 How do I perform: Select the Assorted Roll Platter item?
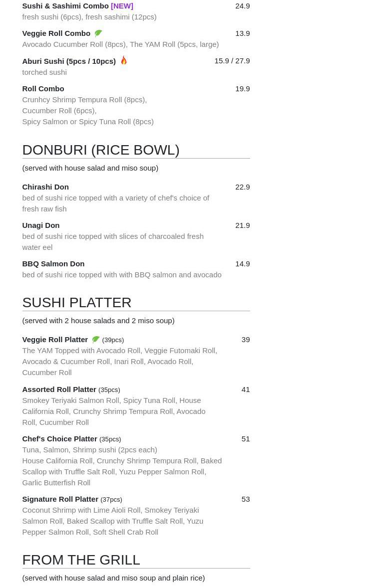[59, 390]
